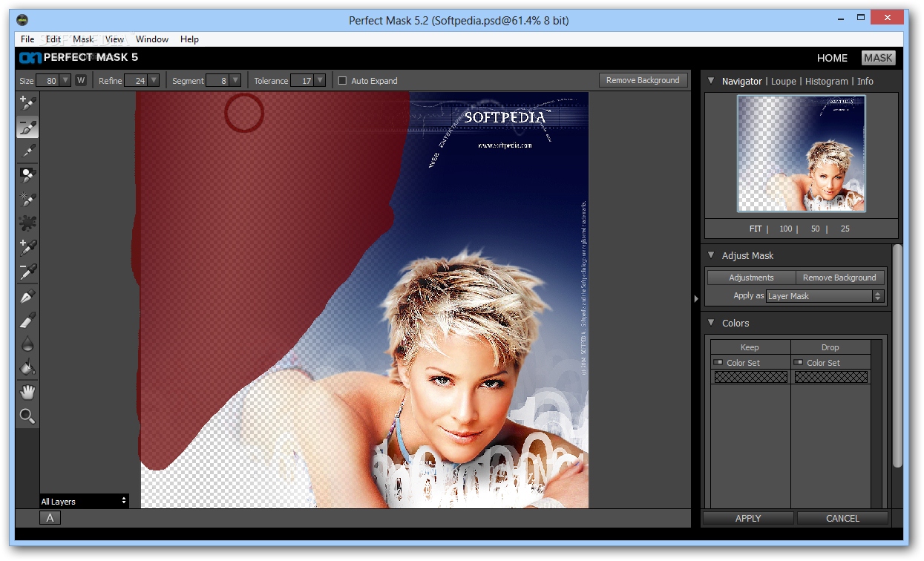Go to HOME module
Viewport: 924px width, 561px height.
click(x=832, y=58)
